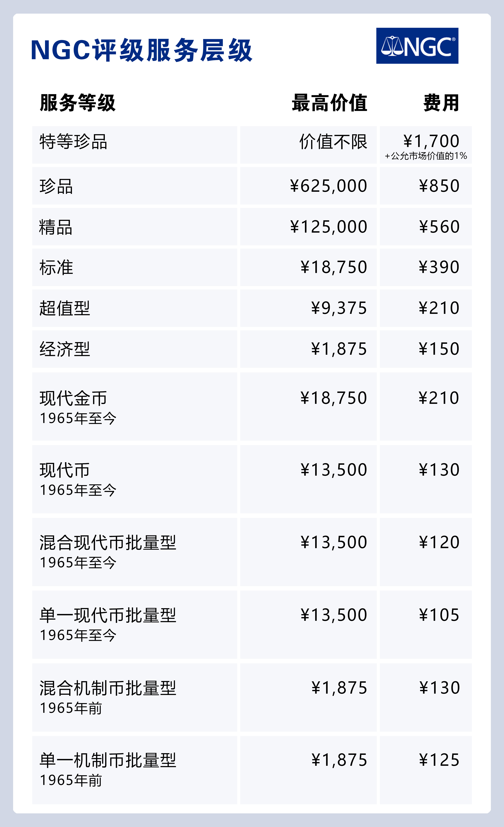Image resolution: width=504 pixels, height=827 pixels.
Task: Click the NGC评级服务层级 page title
Action: [141, 50]
